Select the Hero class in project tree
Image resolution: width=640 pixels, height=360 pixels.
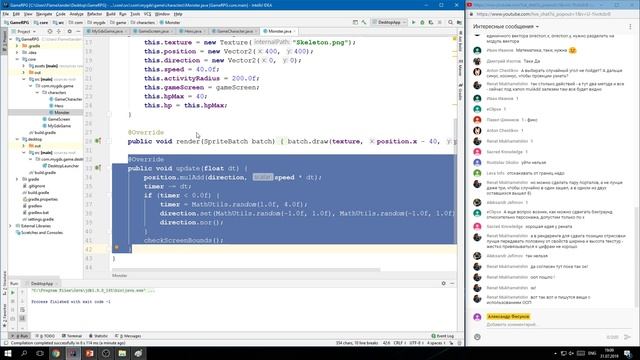tap(59, 106)
